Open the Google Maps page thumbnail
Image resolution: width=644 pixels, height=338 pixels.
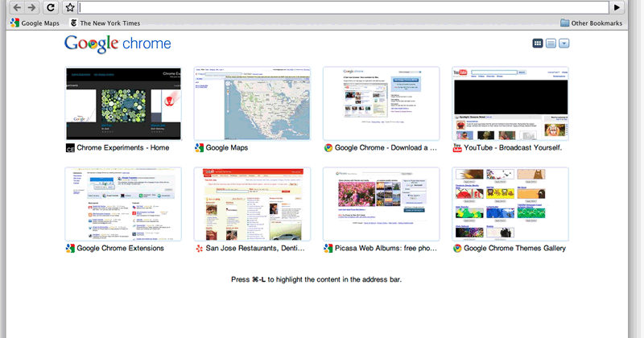[x=252, y=104]
